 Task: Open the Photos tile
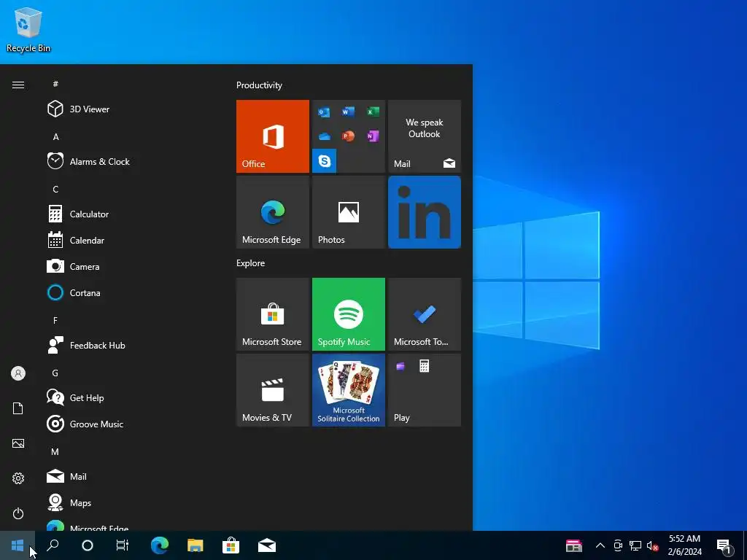pyautogui.click(x=348, y=212)
